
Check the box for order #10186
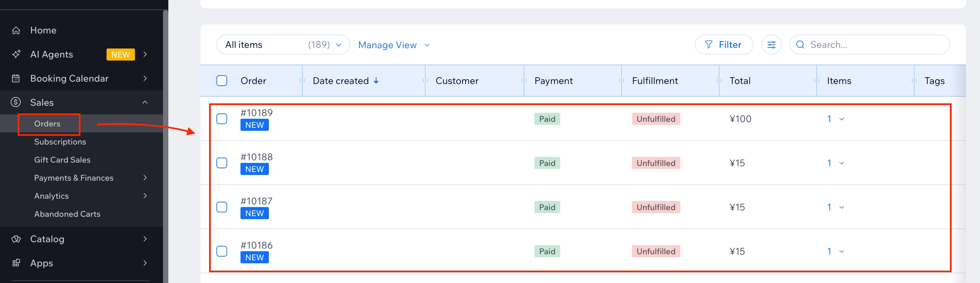point(222,251)
